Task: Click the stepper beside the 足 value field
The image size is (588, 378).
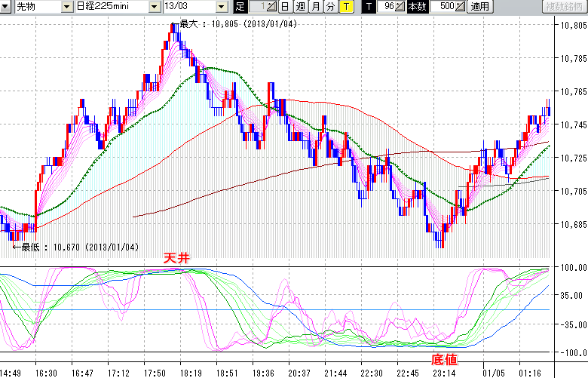Action: [x=272, y=7]
